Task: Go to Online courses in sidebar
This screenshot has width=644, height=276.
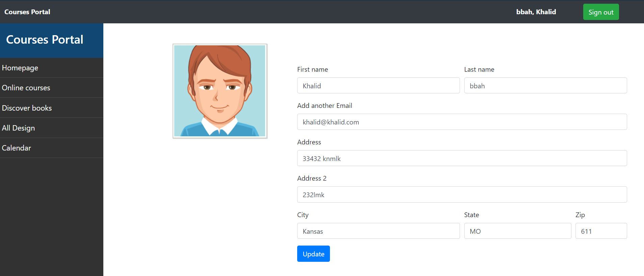Action: [52, 88]
